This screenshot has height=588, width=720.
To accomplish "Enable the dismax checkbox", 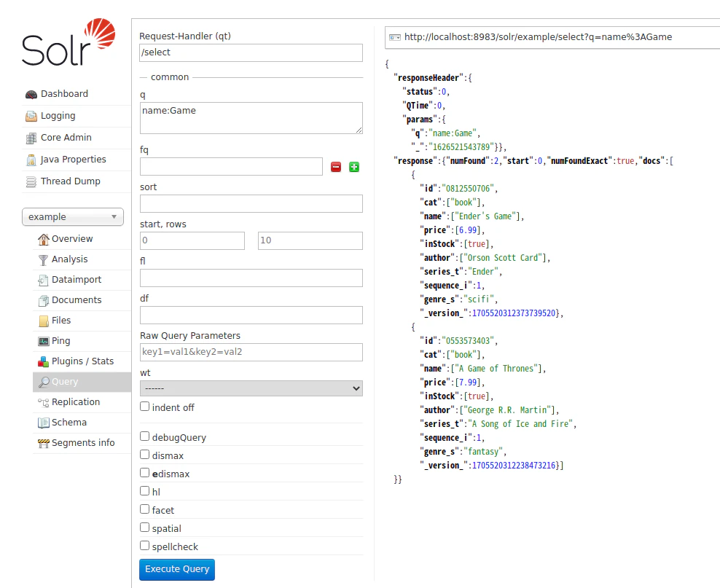I will (144, 455).
